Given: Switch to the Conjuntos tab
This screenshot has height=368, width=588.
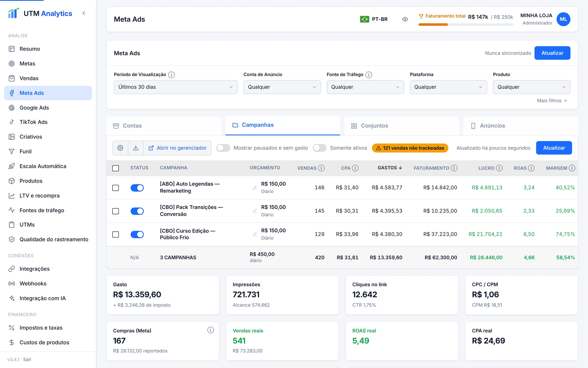Looking at the screenshot, I should 402,126.
